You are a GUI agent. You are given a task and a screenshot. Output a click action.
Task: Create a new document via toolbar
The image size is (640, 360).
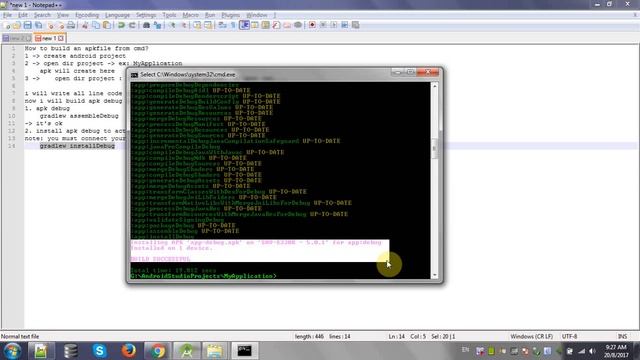point(6,25)
